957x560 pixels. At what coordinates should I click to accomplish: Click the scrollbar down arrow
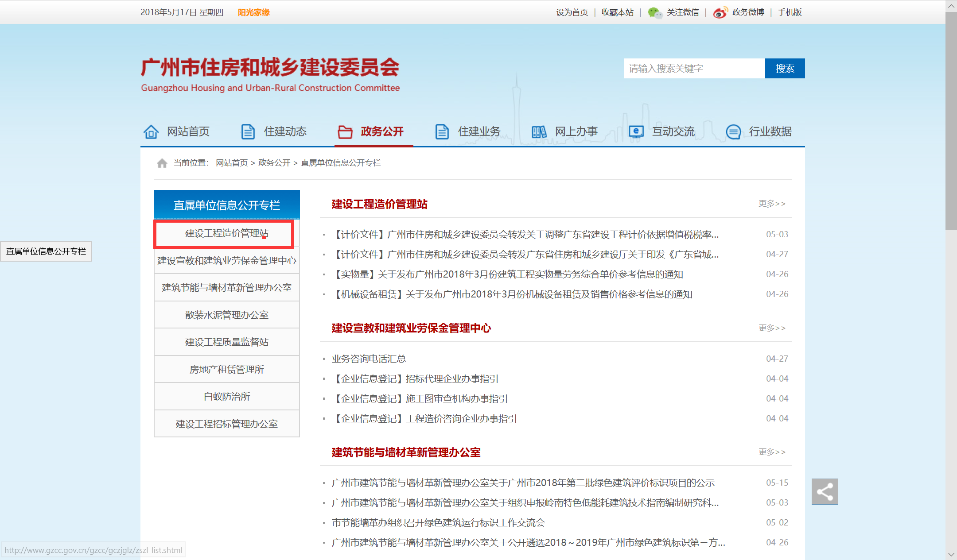(x=951, y=554)
